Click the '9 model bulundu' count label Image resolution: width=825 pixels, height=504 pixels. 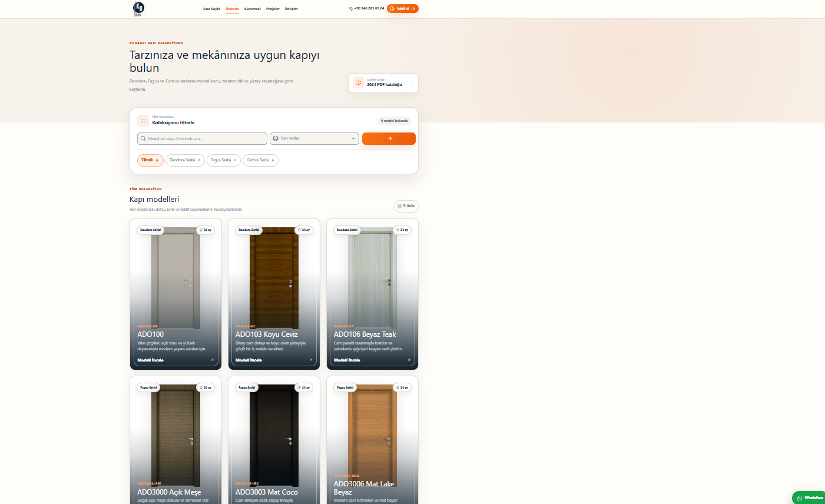pos(395,121)
